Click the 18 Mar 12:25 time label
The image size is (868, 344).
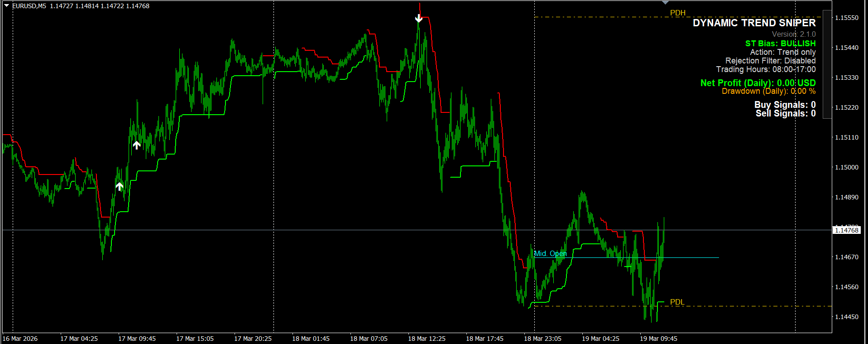click(x=427, y=339)
